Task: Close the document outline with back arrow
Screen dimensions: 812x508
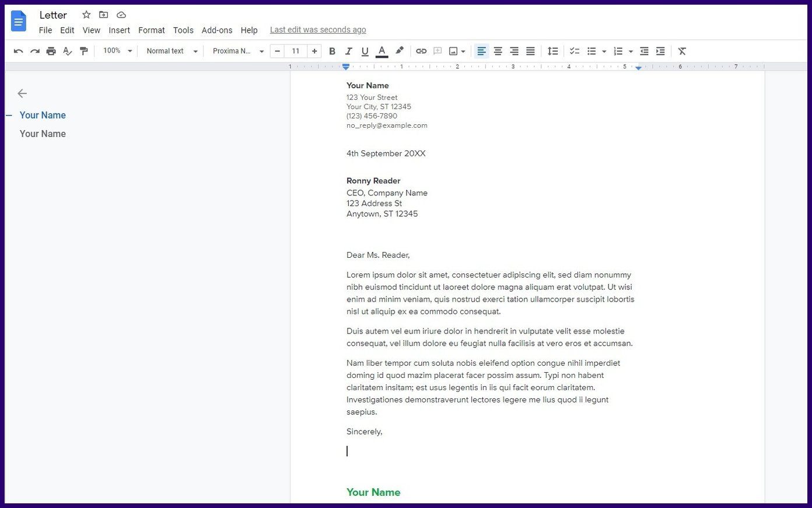Action: click(22, 93)
